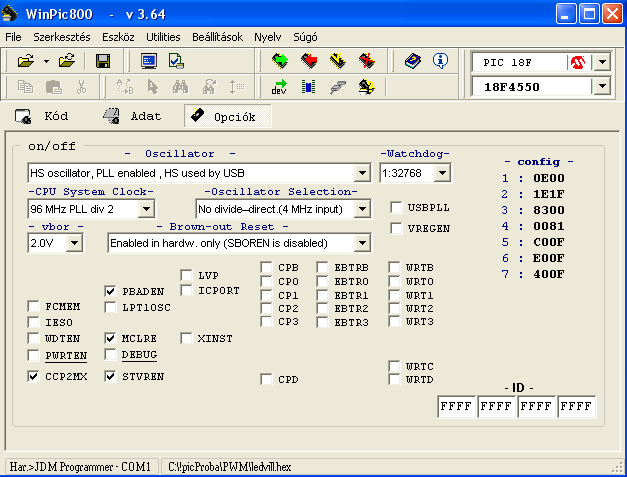This screenshot has width=627, height=477.
Task: Open the Beállítások menu
Action: 217,37
